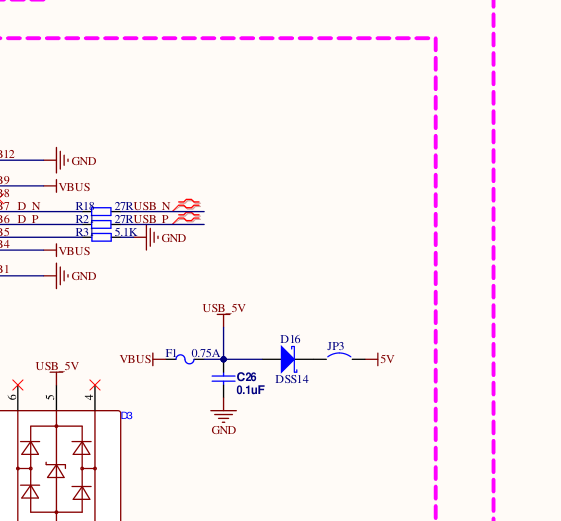Click the R2 resistor body

click(102, 224)
